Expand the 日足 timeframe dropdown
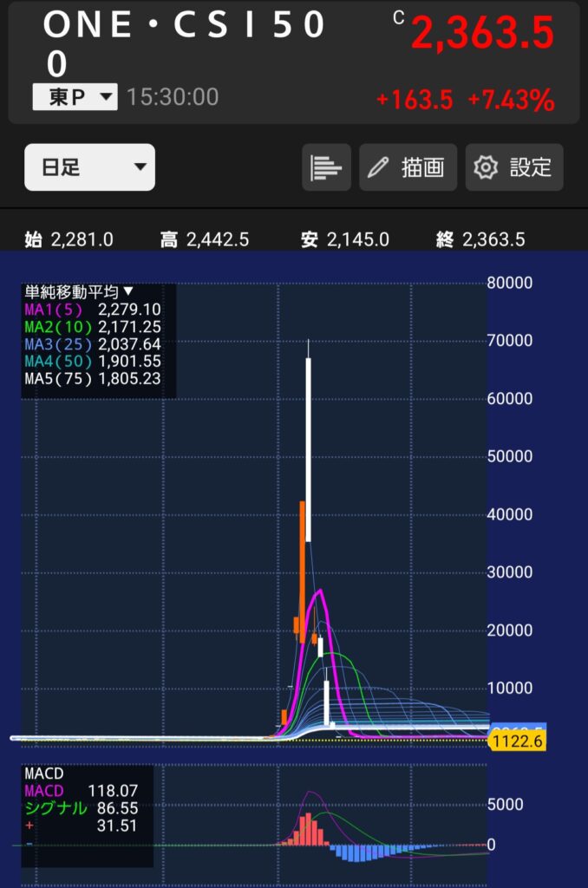This screenshot has height=888, width=588. tap(89, 167)
